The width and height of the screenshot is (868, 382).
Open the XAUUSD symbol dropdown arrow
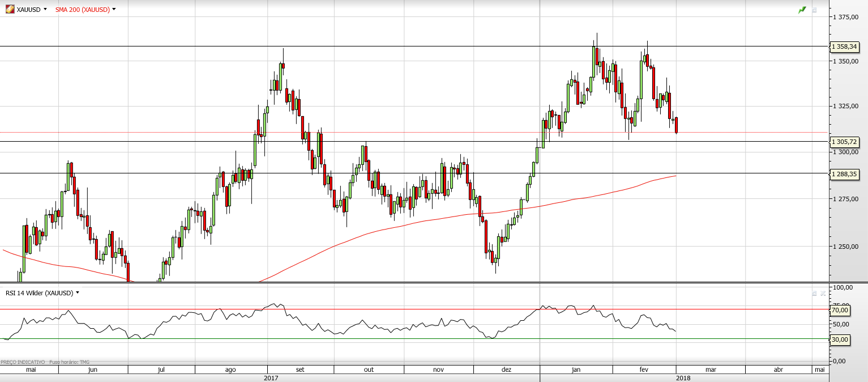[x=45, y=9]
